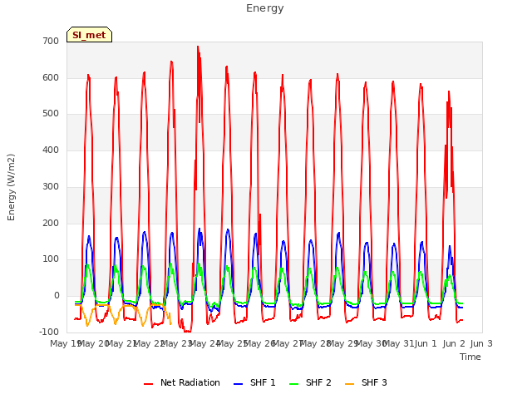Click the green SHF 2 legend swatch
The width and height of the screenshot is (532, 399).
[293, 384]
